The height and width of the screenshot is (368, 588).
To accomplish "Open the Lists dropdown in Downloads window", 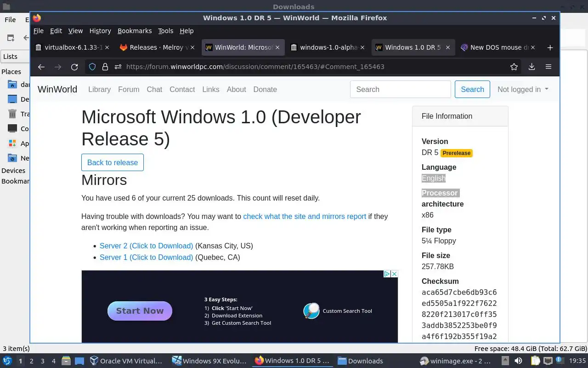I will [15, 57].
